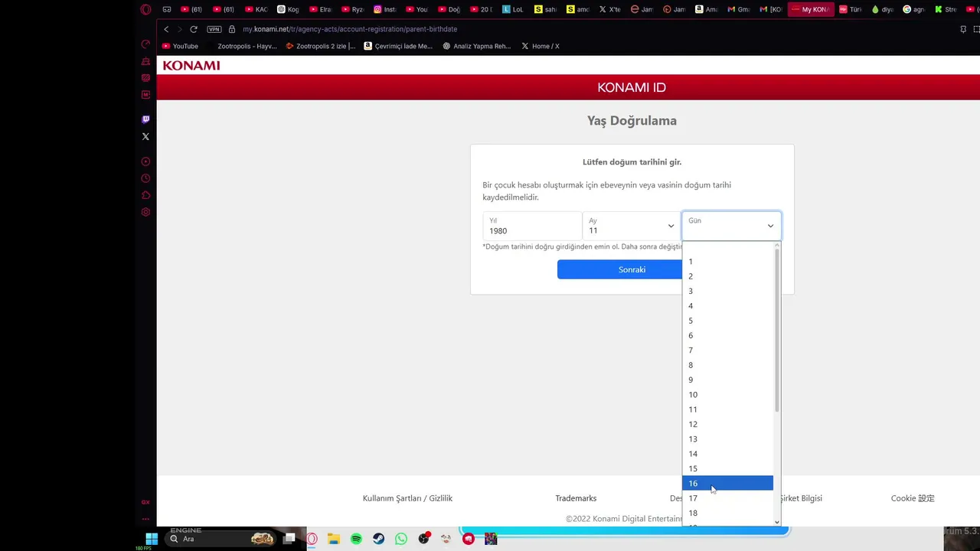The width and height of the screenshot is (980, 551).
Task: Click the address bar URL
Action: pos(350,29)
